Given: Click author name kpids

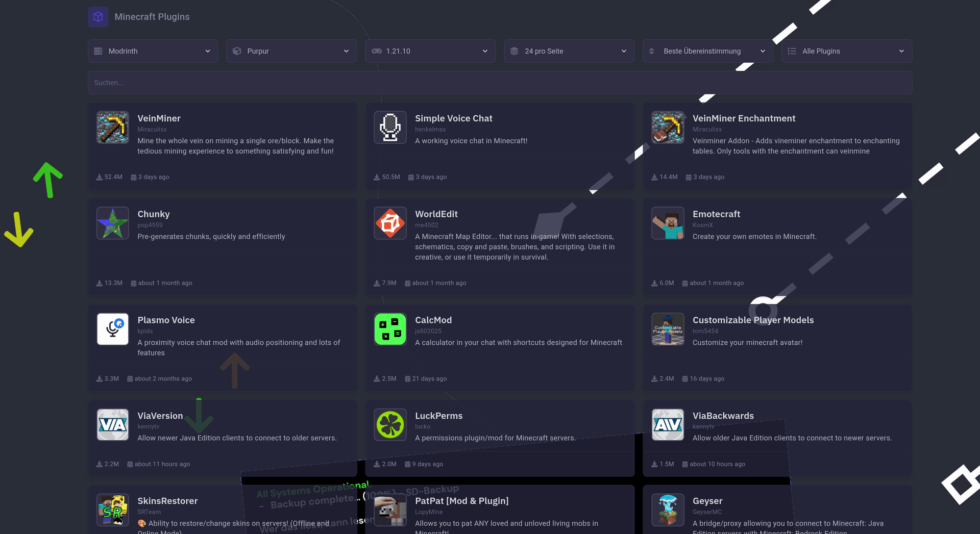Looking at the screenshot, I should click(x=145, y=332).
